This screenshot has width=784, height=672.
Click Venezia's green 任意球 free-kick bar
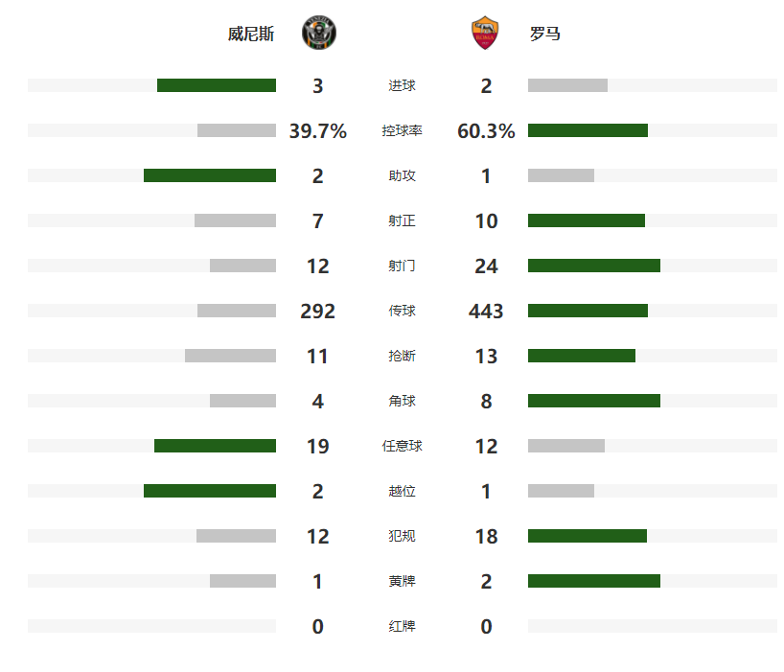[215, 446]
